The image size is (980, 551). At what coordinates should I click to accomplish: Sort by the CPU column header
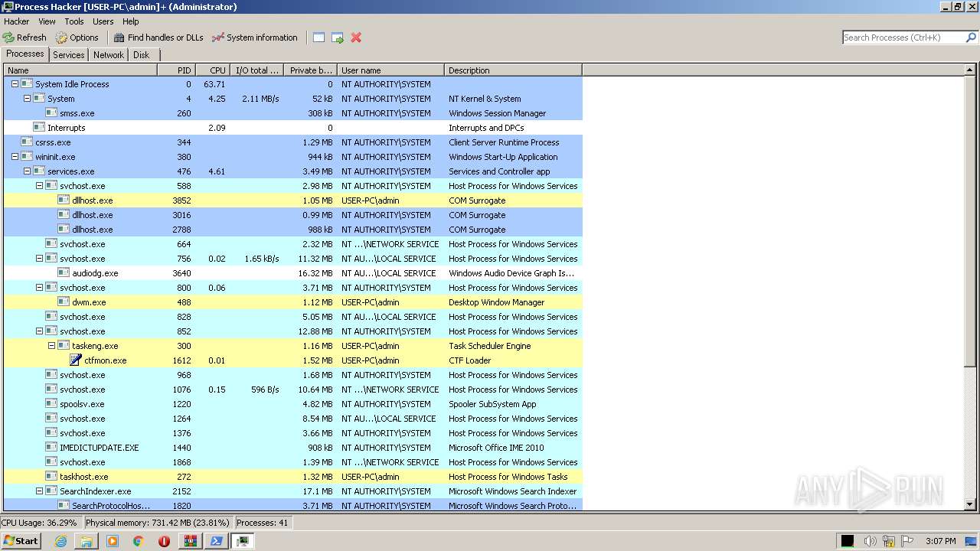click(214, 70)
